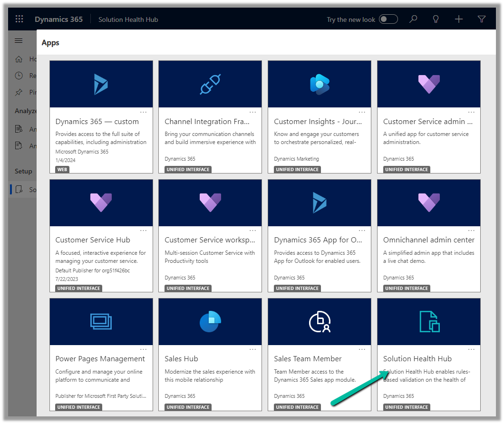The width and height of the screenshot is (504, 424).
Task: Launch the Dynamics 365 App for Outlook tile
Action: (x=319, y=240)
